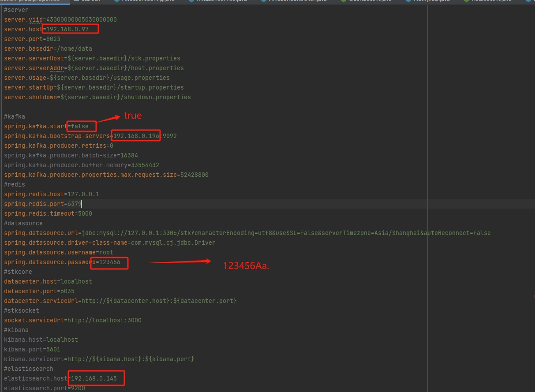Image resolution: width=535 pixels, height=392 pixels.
Task: Click the server.shutdown property line
Action: (x=97, y=97)
